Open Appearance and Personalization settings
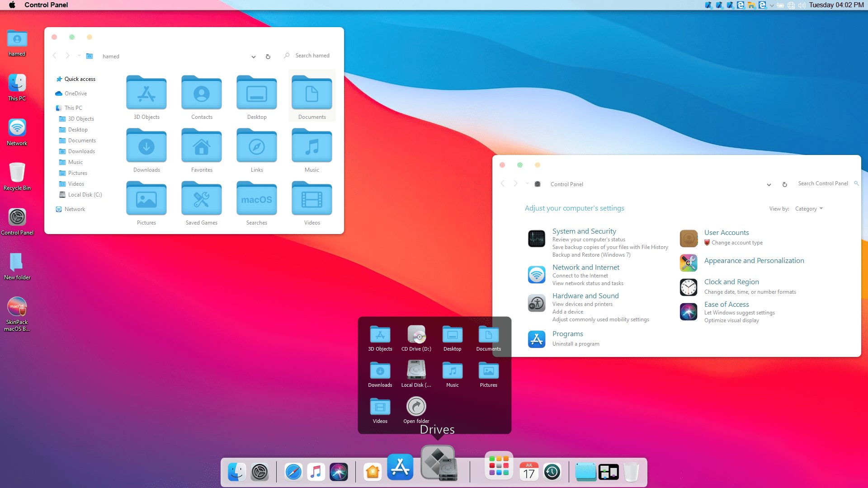 [x=754, y=260]
